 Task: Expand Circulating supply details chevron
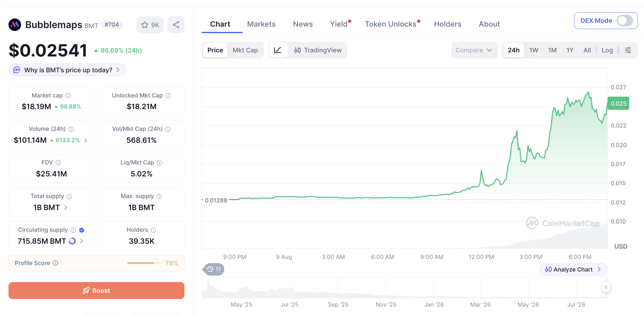coord(82,241)
